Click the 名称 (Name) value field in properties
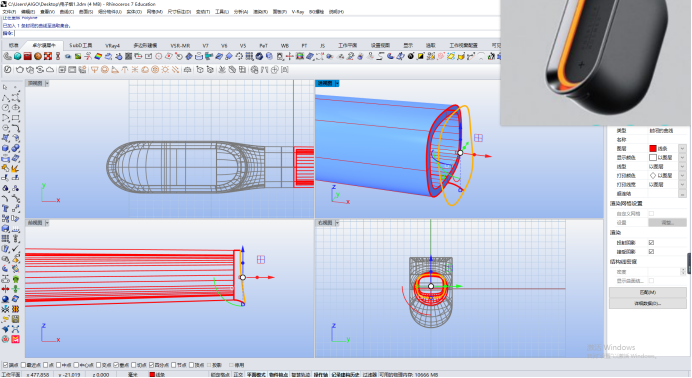692x378 pixels. (x=667, y=139)
